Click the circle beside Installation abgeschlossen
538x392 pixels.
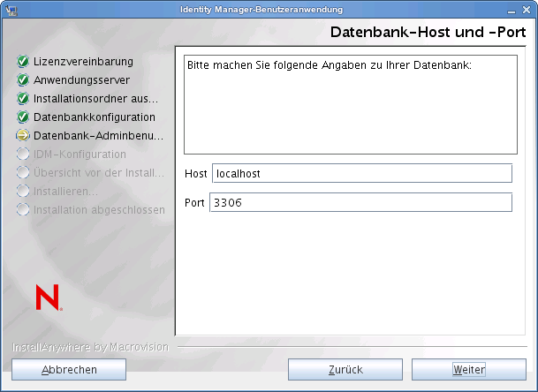click(x=23, y=209)
